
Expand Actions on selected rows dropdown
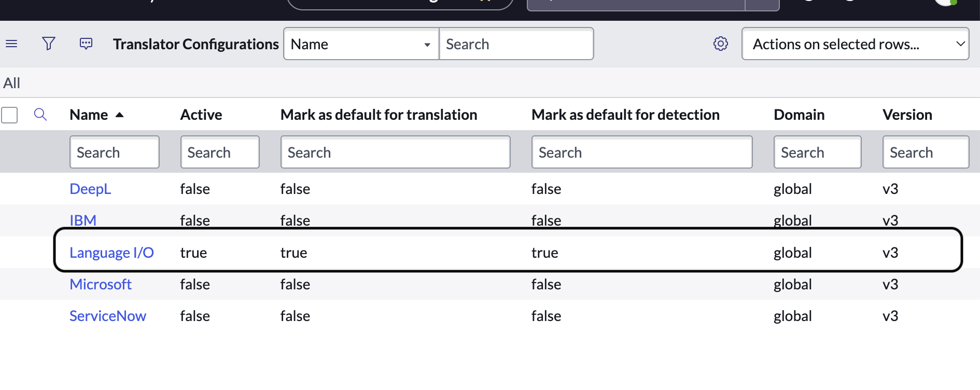coord(855,44)
